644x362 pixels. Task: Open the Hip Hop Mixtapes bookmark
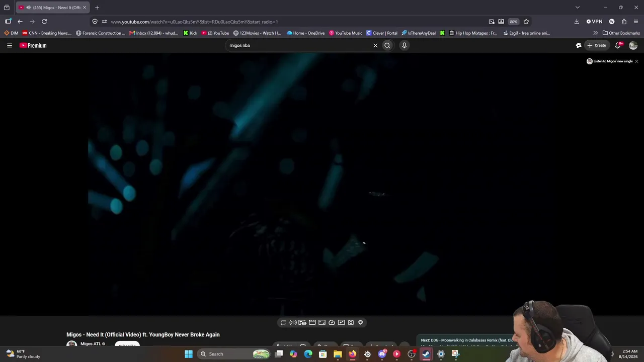[x=473, y=33]
